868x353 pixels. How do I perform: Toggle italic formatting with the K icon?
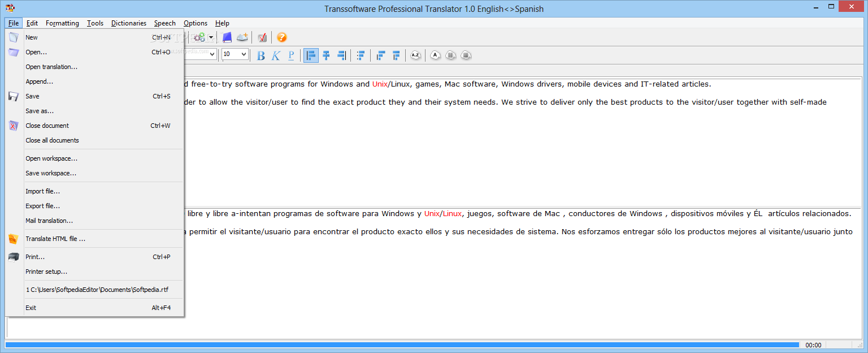pyautogui.click(x=276, y=55)
